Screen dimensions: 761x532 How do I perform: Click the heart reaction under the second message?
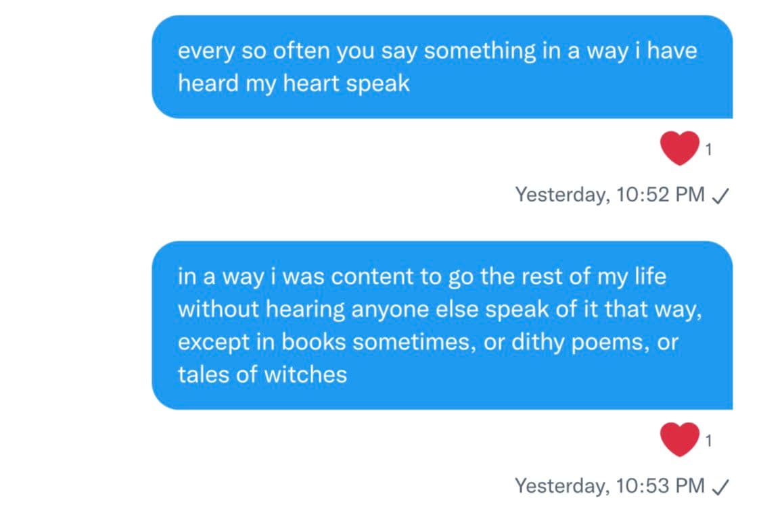678,439
